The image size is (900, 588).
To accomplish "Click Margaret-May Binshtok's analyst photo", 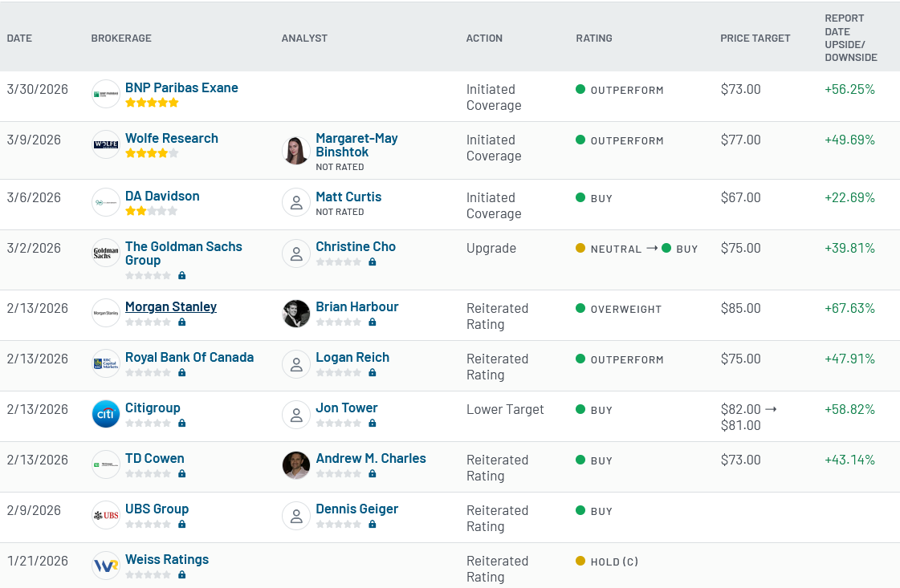I will 296,150.
